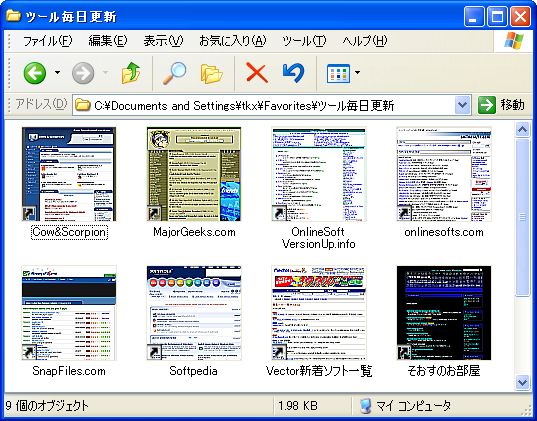The image size is (537, 421).
Task: Click the 移動 go button
Action: pyautogui.click(x=501, y=105)
